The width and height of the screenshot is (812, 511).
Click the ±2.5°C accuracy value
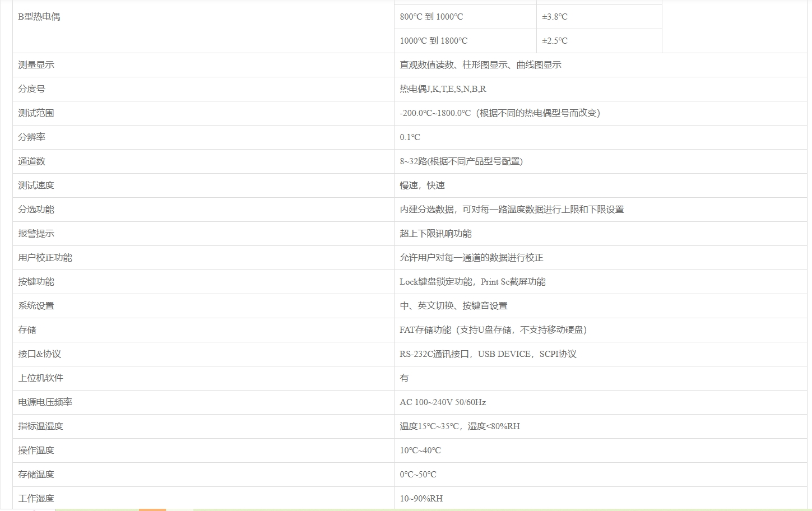[x=554, y=41]
